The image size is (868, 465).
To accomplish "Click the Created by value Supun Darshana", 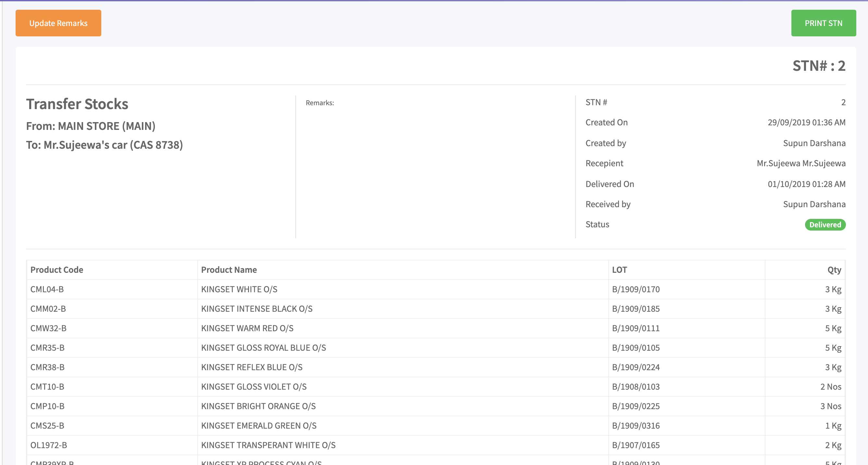I will [814, 143].
